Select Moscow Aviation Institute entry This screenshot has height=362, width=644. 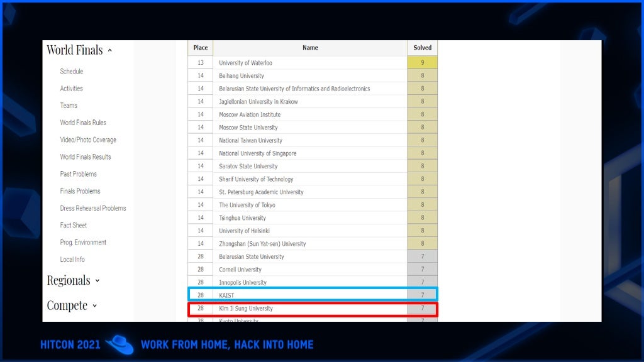point(250,114)
